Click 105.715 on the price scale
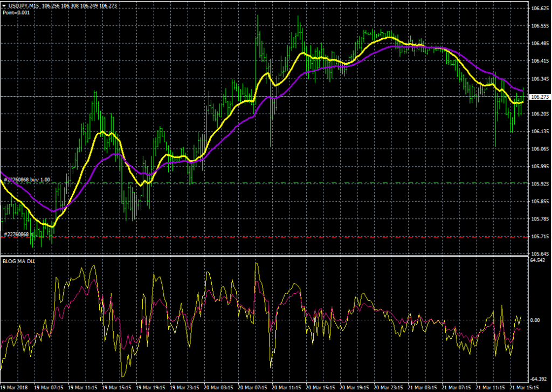The image size is (552, 392). pos(539,237)
